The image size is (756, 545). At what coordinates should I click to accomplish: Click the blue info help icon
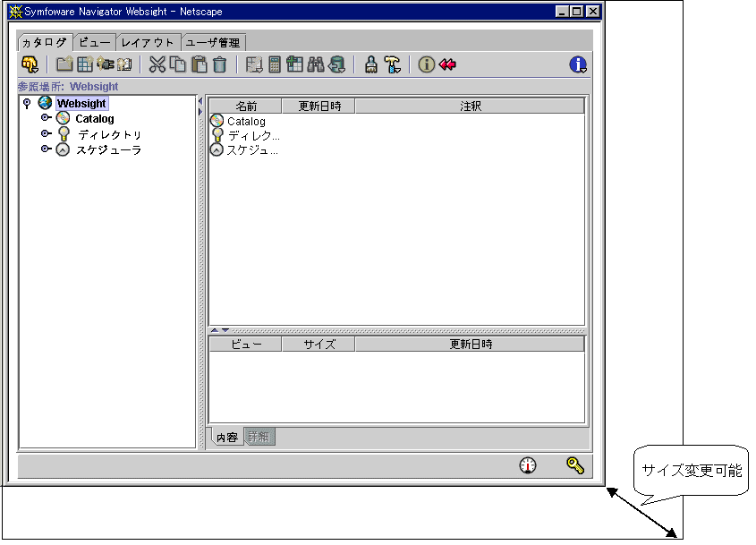pos(578,64)
